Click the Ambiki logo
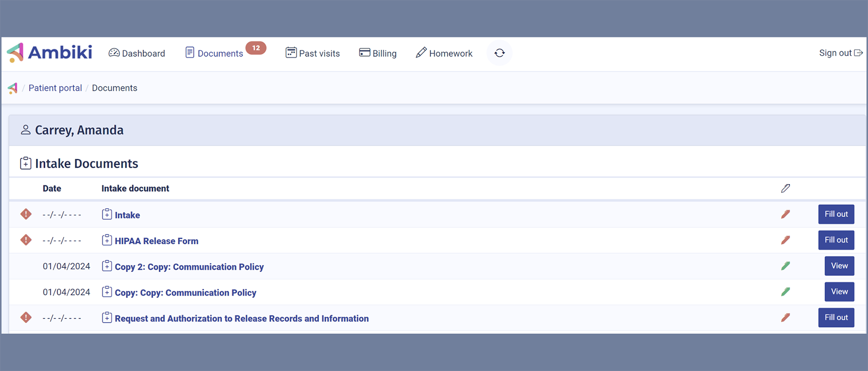 (49, 52)
